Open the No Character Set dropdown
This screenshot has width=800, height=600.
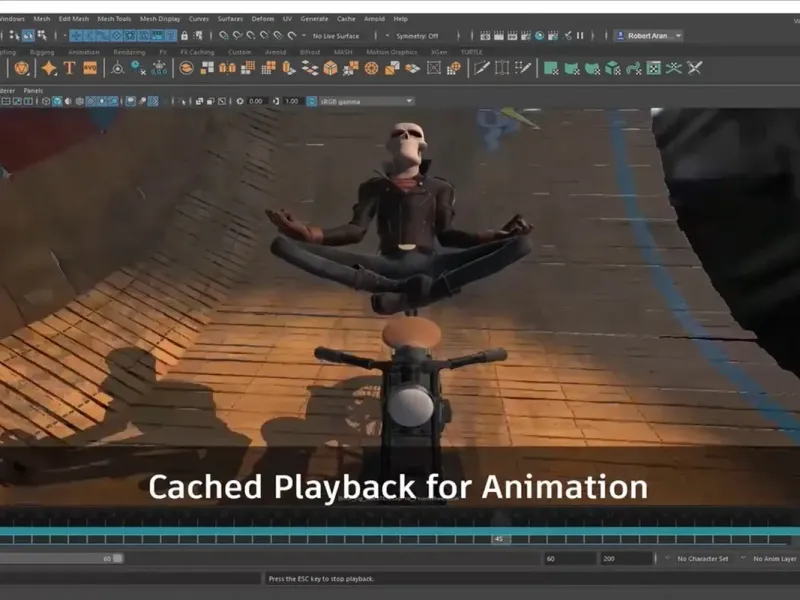click(703, 559)
